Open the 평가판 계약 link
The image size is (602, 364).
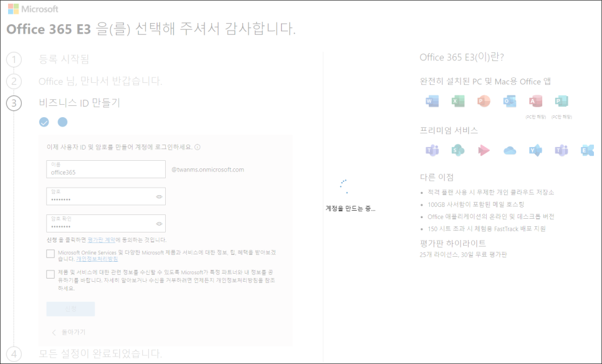click(102, 240)
